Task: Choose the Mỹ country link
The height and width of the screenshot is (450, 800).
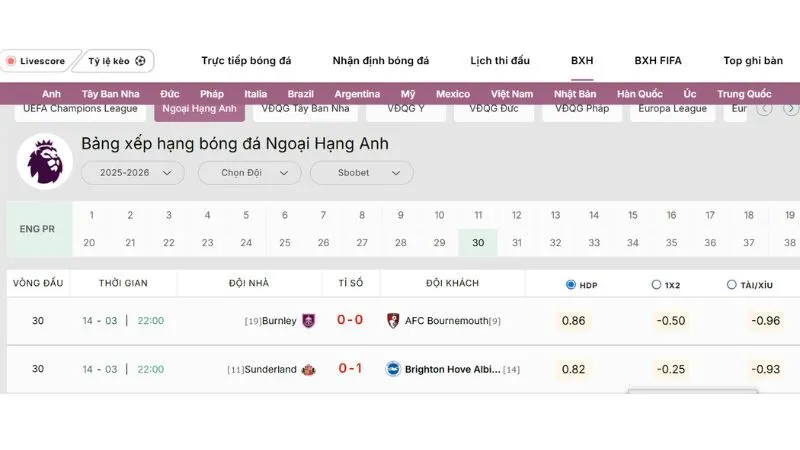Action: (x=408, y=94)
